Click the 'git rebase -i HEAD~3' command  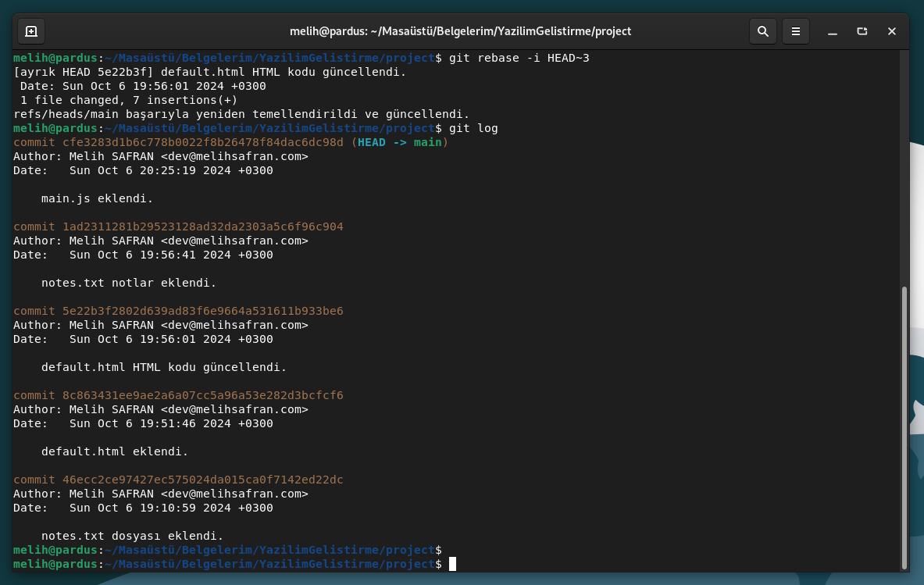[x=519, y=58]
